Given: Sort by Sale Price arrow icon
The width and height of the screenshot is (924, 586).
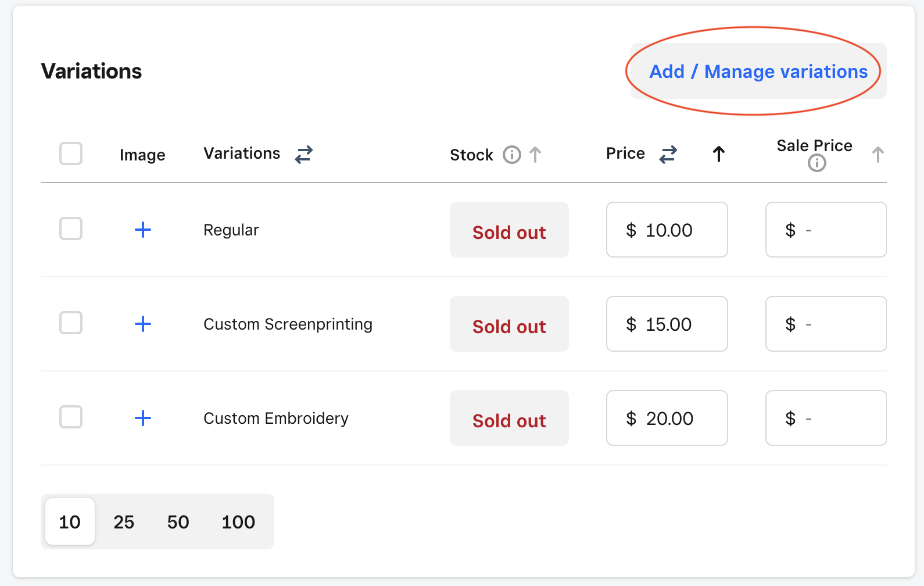Looking at the screenshot, I should [878, 155].
